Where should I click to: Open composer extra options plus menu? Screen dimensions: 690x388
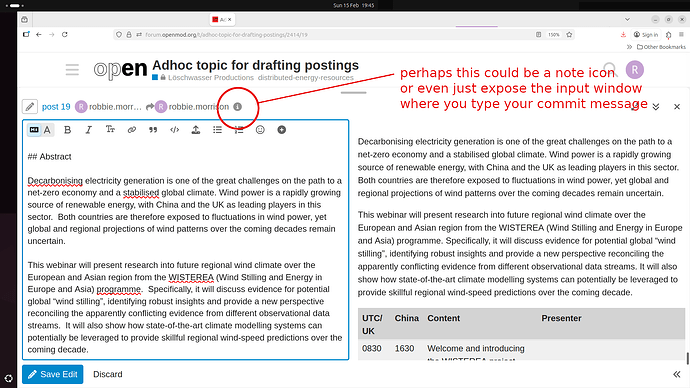pos(282,130)
